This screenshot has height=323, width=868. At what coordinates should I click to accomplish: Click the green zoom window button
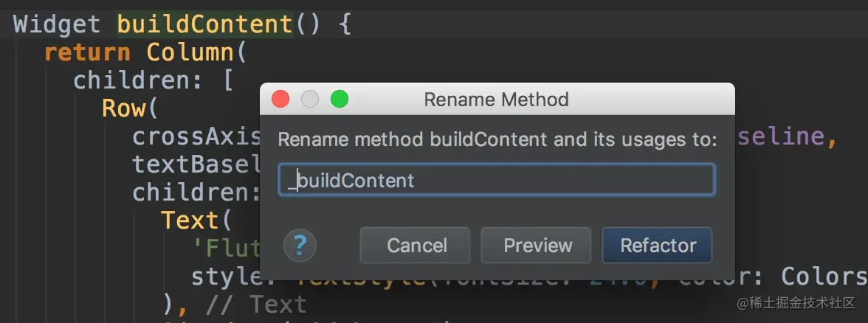coord(339,100)
